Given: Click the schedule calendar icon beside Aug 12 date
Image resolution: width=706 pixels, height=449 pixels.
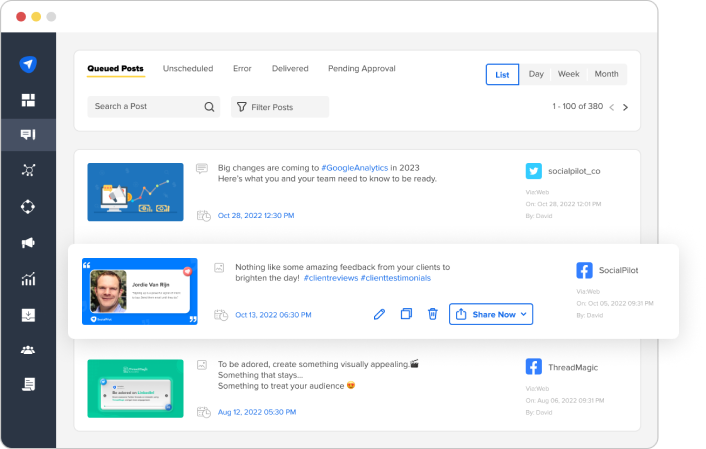Looking at the screenshot, I should [204, 412].
